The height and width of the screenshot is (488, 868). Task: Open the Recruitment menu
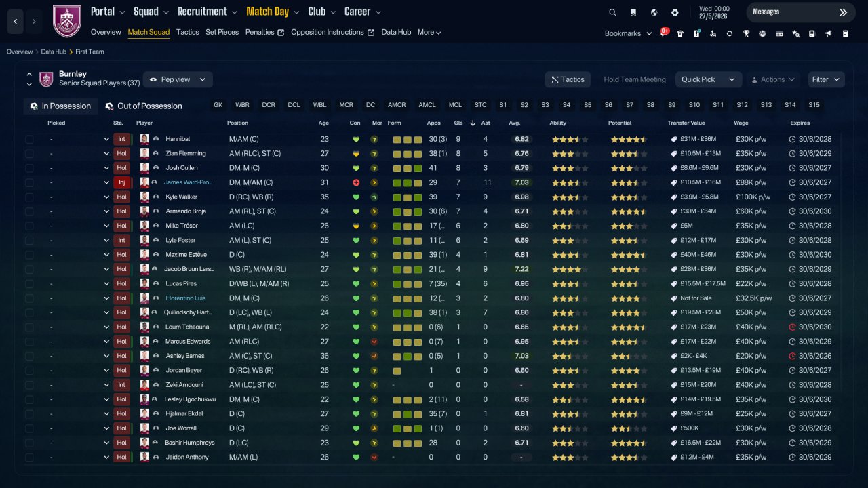coord(208,12)
